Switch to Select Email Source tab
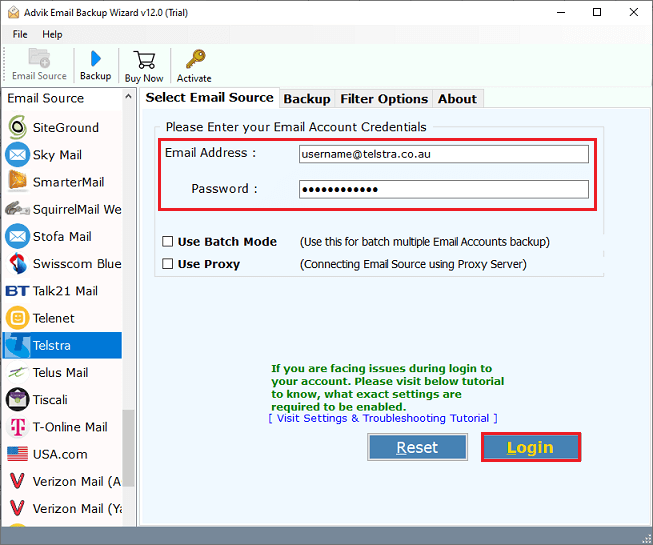 pos(209,98)
